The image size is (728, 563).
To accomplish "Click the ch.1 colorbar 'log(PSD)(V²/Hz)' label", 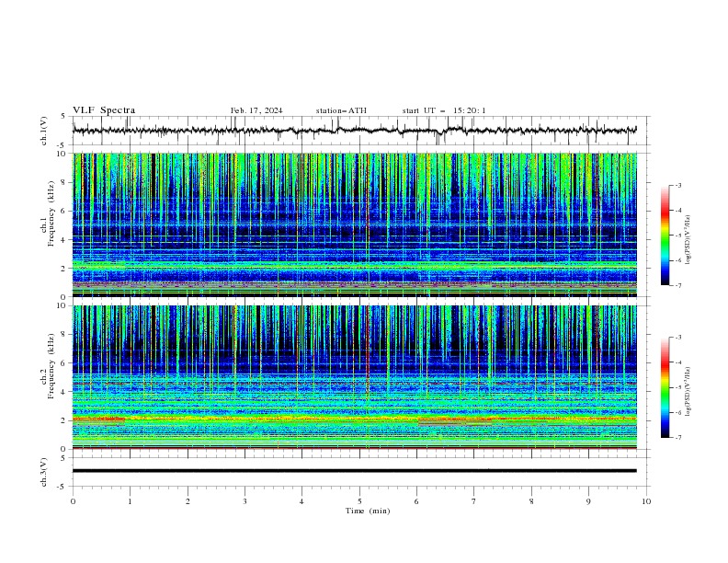I will [x=688, y=240].
